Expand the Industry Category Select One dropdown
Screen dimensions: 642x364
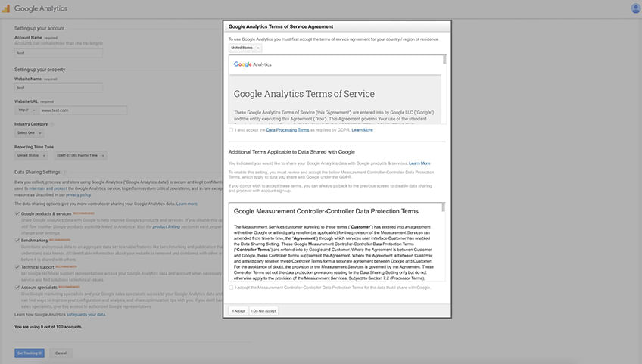click(x=26, y=132)
